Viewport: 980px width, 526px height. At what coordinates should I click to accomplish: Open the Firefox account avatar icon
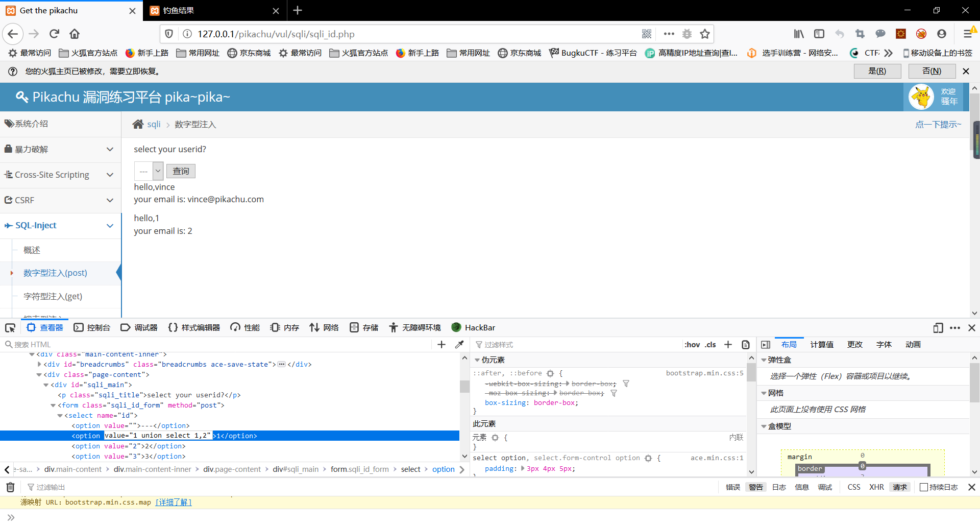[942, 34]
